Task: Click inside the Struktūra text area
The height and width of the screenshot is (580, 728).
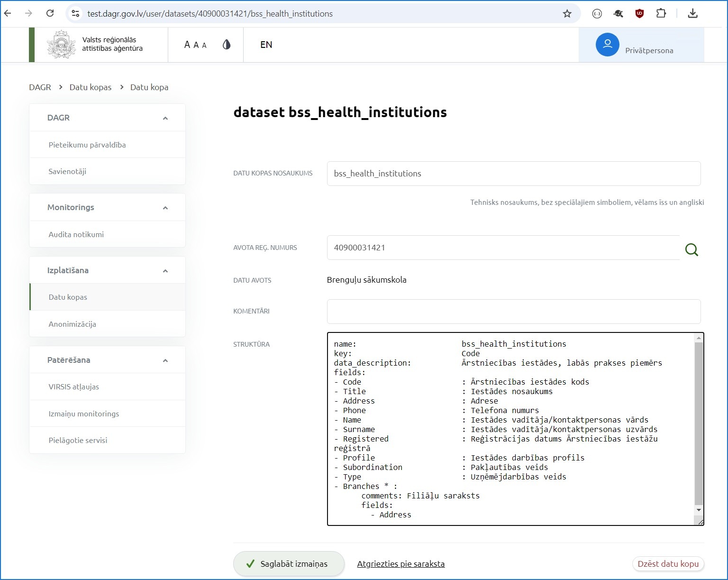Action: click(511, 429)
